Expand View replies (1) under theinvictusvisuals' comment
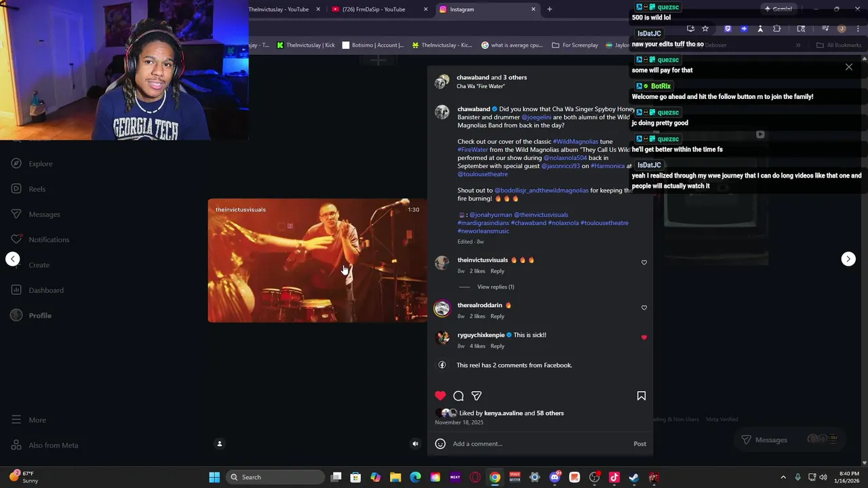Viewport: 868px width, 488px height. [496, 287]
